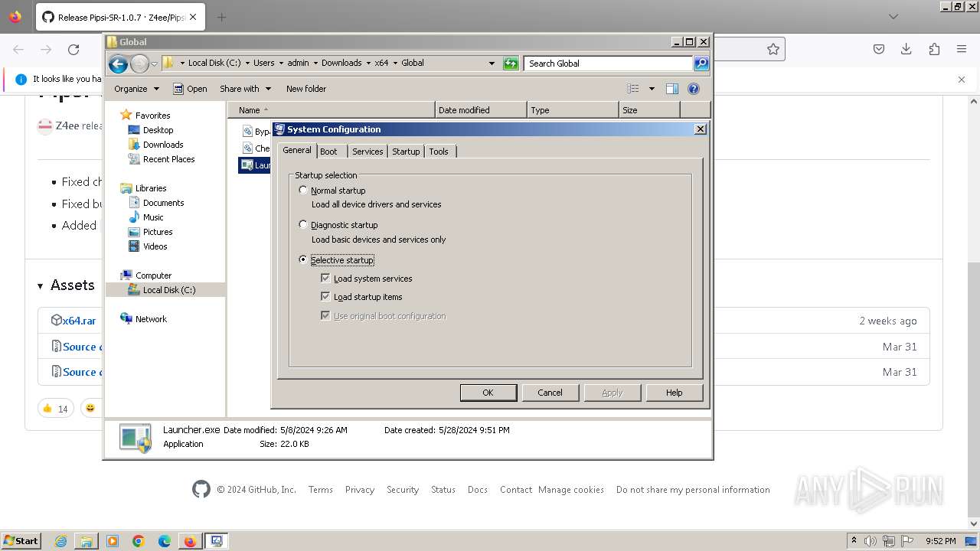Cancel the System Configuration dialog

[550, 393]
